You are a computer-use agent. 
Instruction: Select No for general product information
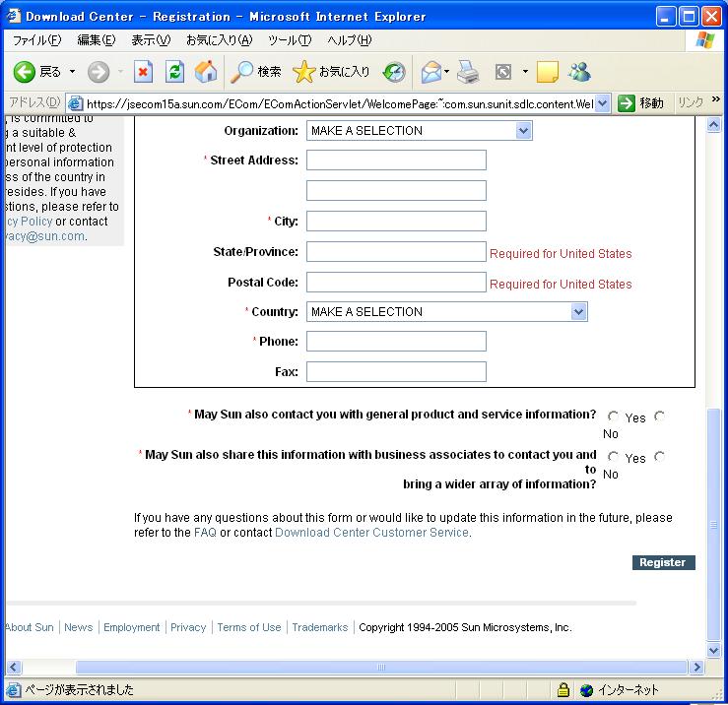click(x=659, y=417)
